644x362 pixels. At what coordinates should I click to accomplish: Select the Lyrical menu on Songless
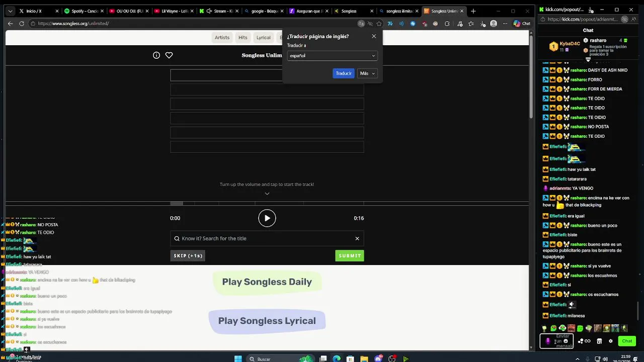263,37
